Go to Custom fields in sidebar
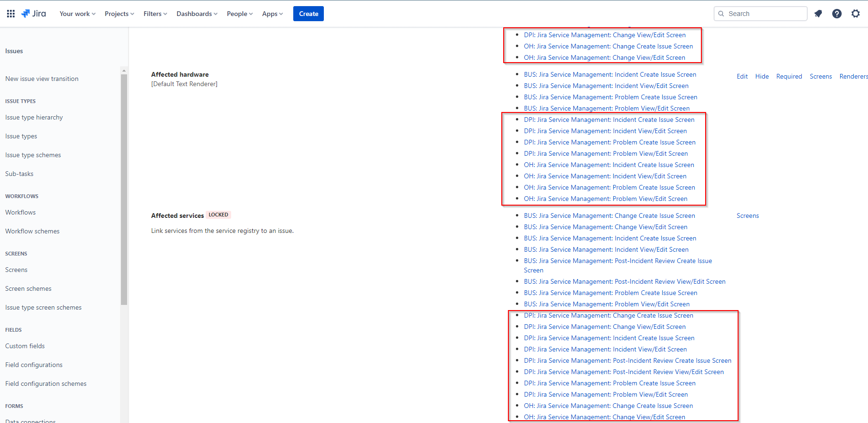Screen dimensions: 868x423 click(x=25, y=346)
